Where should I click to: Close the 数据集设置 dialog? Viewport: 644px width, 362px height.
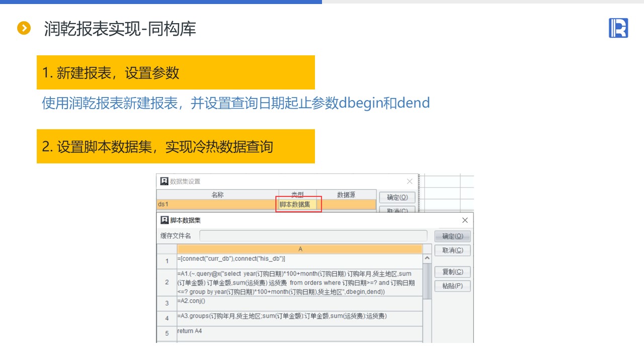(x=410, y=182)
